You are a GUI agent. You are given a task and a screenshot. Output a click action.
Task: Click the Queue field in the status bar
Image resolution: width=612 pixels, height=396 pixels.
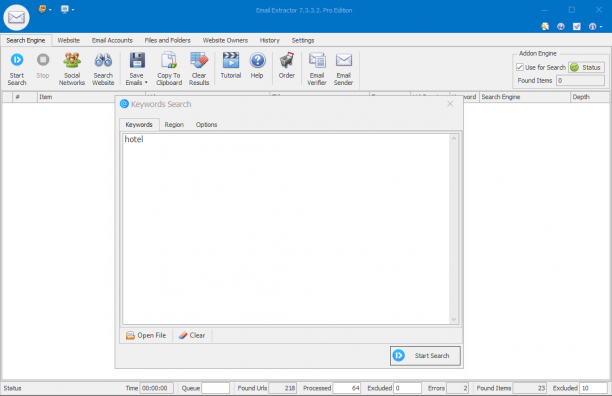(215, 388)
